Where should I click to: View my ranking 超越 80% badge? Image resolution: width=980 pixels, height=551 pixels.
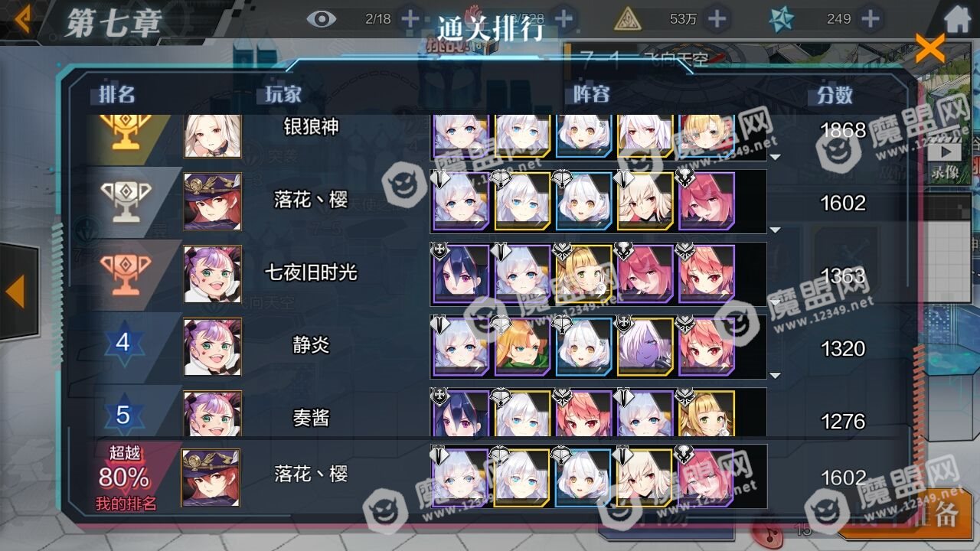pyautogui.click(x=125, y=477)
